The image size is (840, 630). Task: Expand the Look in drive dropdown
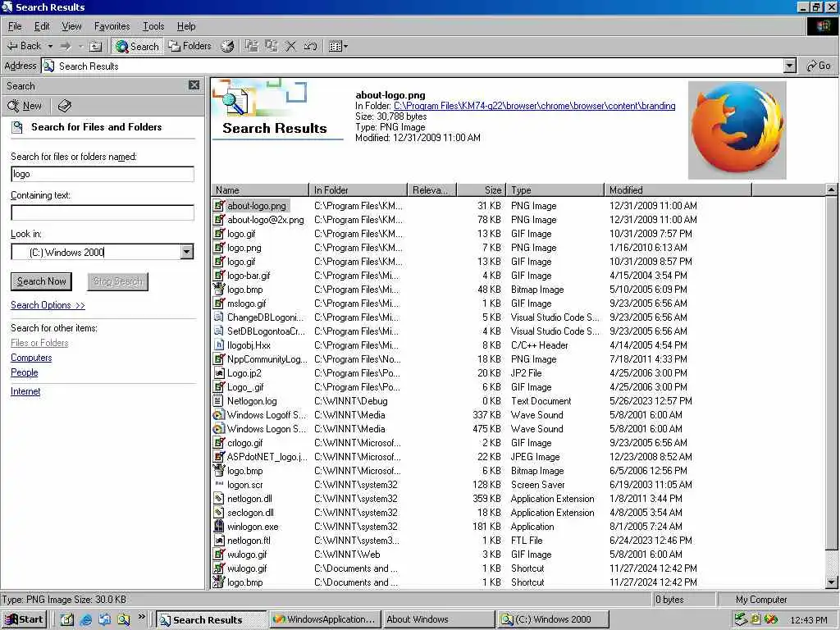click(186, 252)
